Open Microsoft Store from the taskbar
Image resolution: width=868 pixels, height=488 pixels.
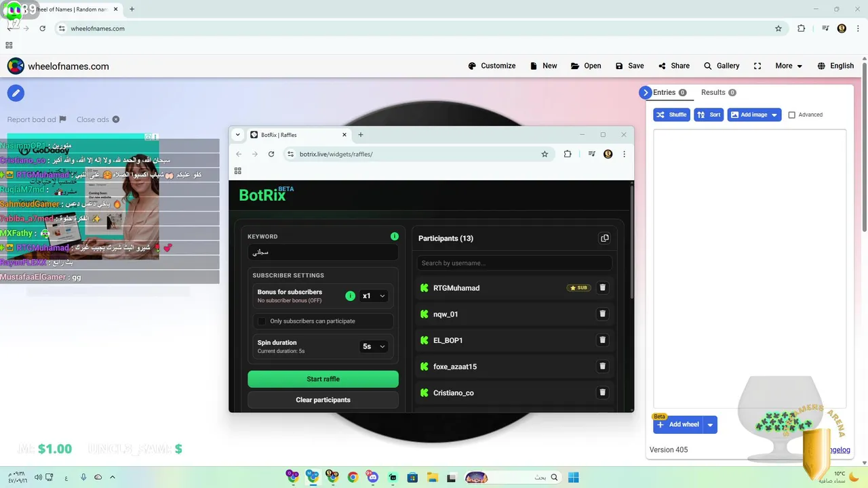point(412,477)
